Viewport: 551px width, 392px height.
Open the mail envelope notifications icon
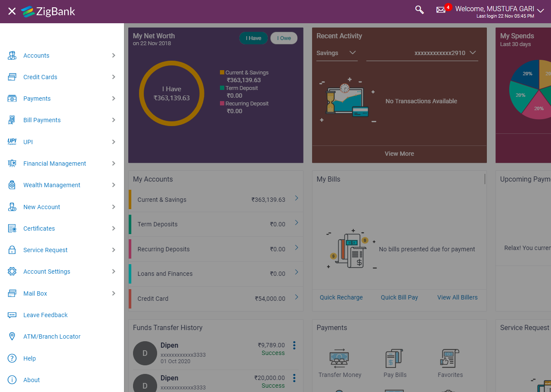click(x=441, y=10)
